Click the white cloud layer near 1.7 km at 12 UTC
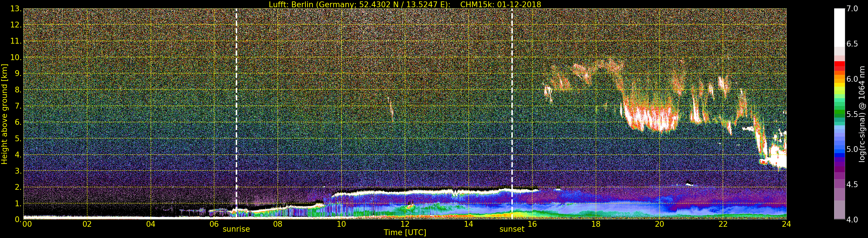Viewport: 868px width, 238px height. click(405, 192)
